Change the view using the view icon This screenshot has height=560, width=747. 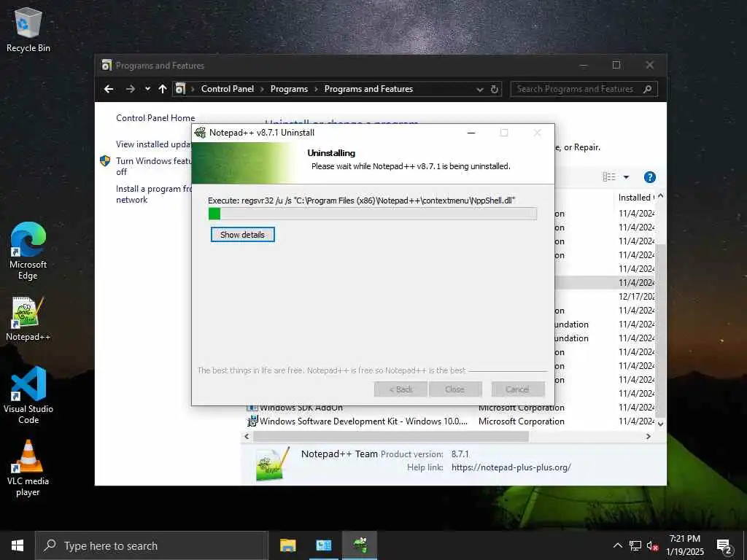(609, 177)
